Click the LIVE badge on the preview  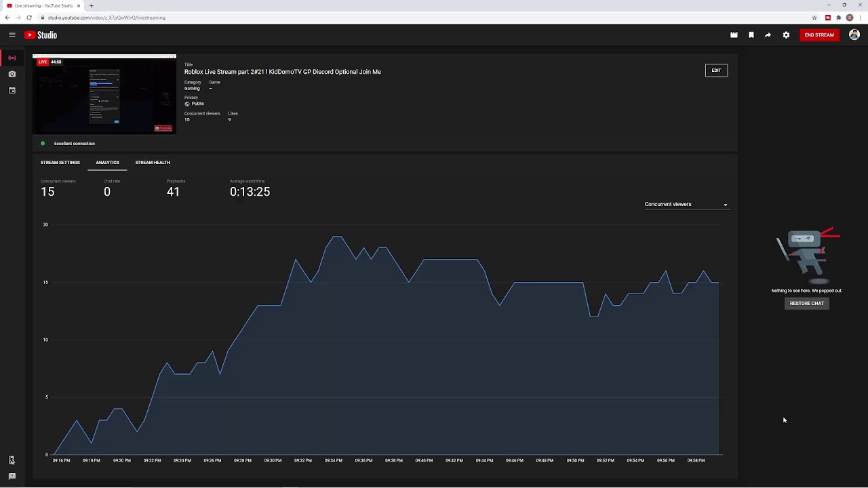[x=43, y=62]
